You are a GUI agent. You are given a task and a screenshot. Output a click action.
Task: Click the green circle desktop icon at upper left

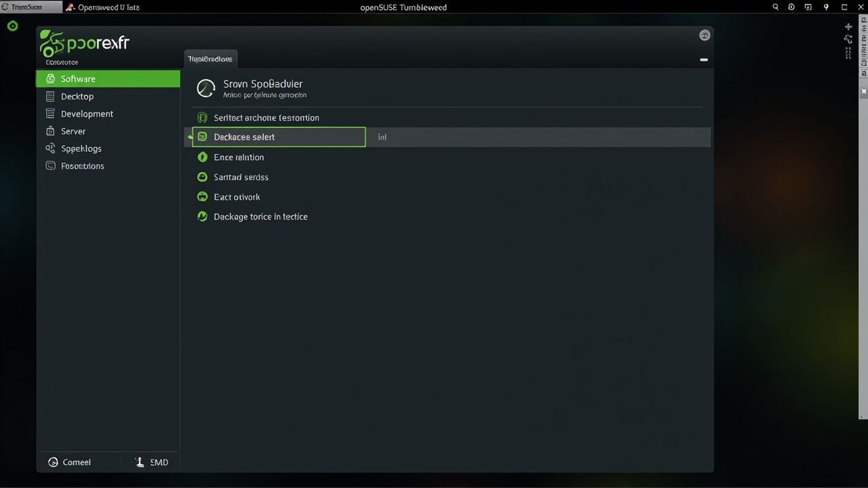click(12, 26)
